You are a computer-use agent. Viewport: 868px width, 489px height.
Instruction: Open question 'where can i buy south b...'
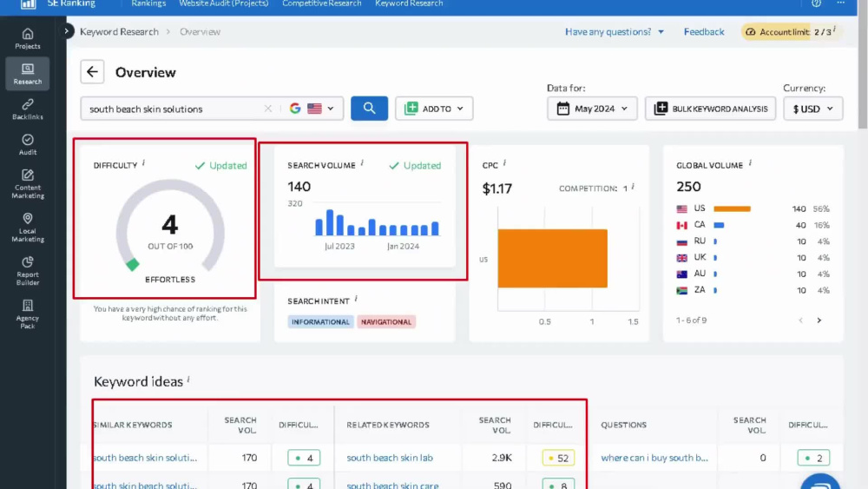click(x=654, y=458)
